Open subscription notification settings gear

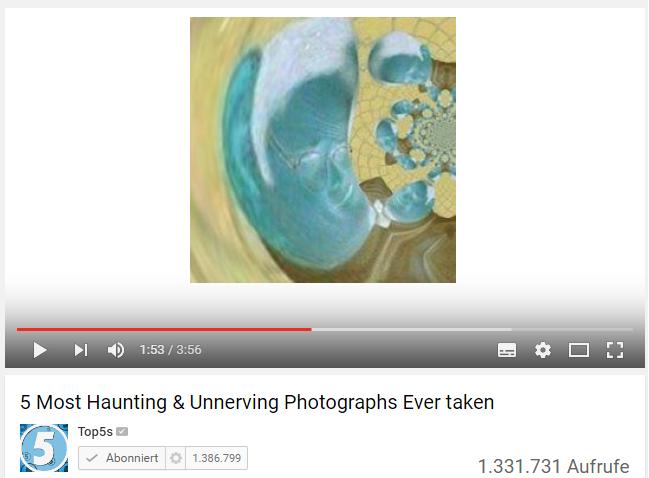point(176,458)
